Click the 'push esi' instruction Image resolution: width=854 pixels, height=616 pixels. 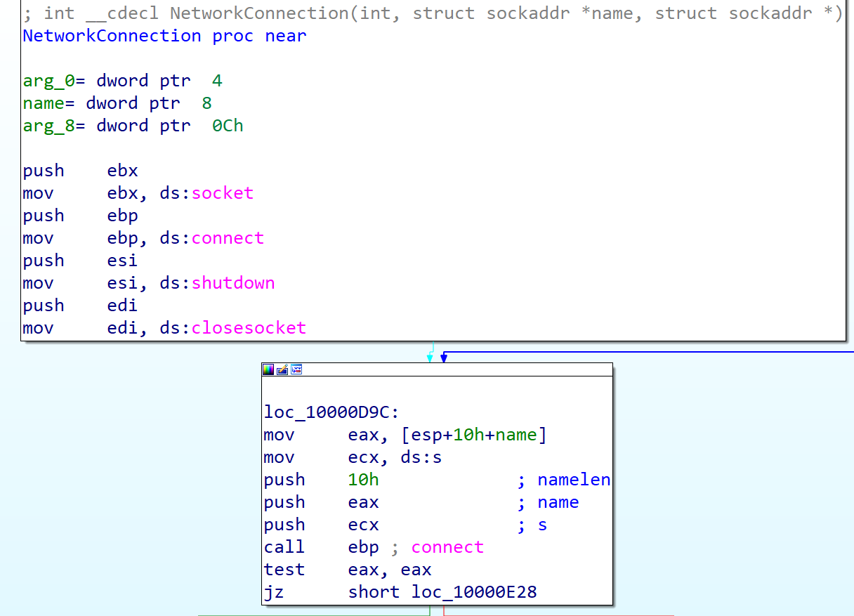coord(80,261)
